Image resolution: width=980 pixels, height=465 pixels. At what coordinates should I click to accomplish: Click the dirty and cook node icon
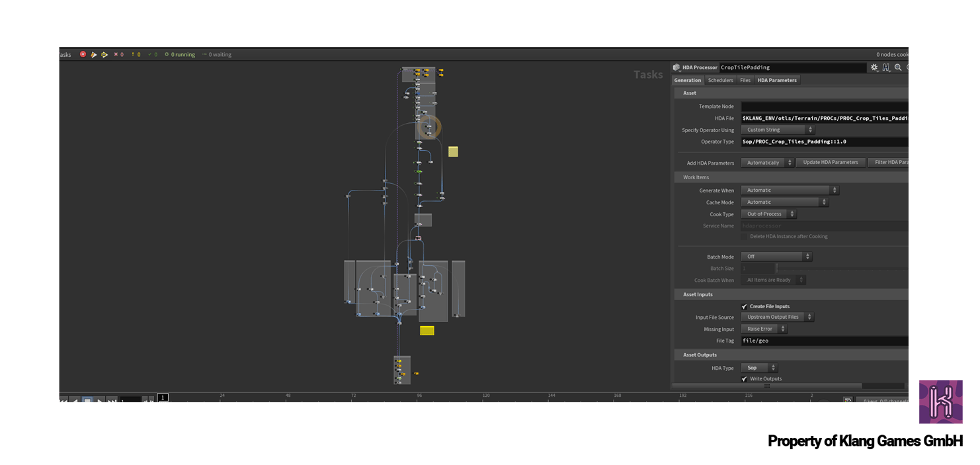point(93,54)
